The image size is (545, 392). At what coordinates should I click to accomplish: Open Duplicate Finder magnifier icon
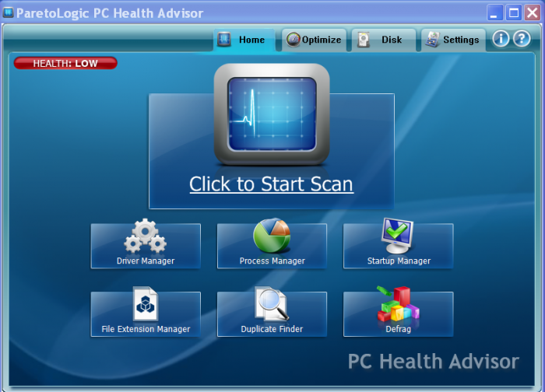click(x=272, y=303)
